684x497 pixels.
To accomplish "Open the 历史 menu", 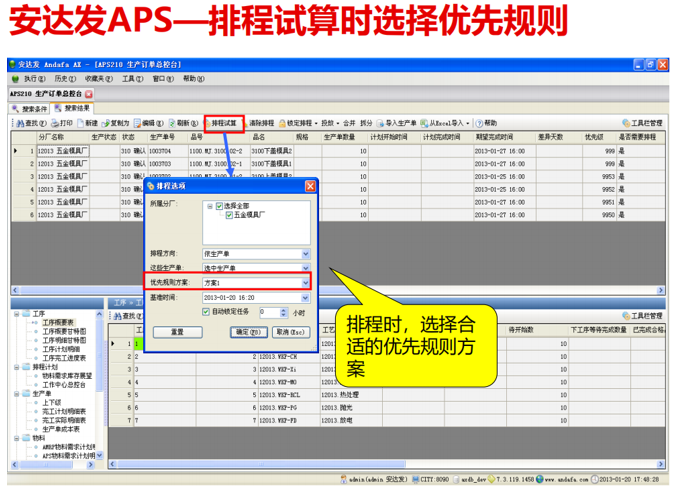I will 65,79.
